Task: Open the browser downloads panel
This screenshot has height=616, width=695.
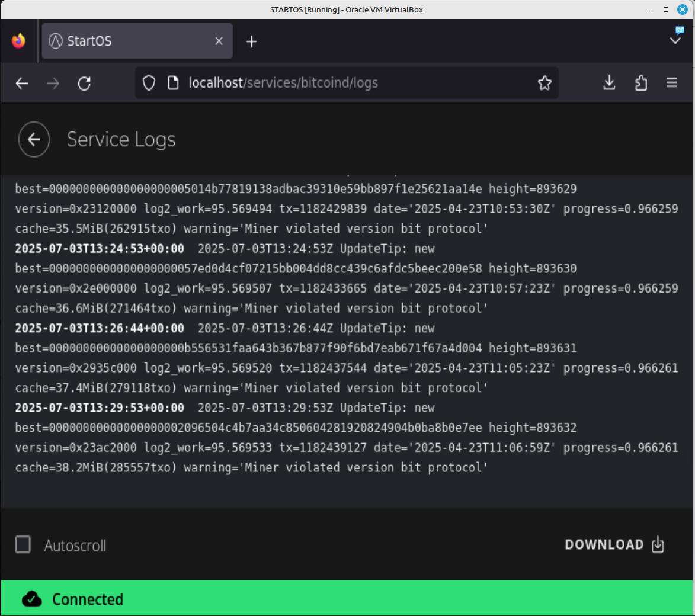Action: [x=609, y=83]
